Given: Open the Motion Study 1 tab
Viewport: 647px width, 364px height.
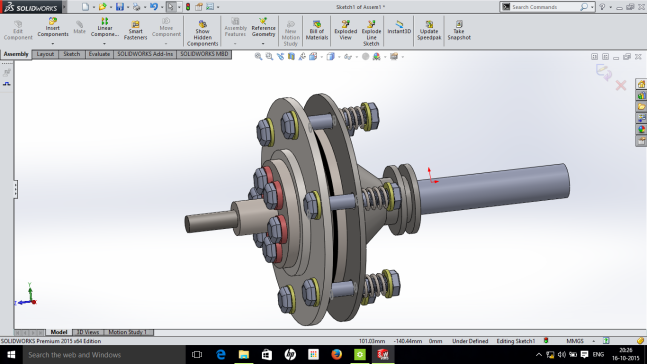Looking at the screenshot, I should (128, 332).
